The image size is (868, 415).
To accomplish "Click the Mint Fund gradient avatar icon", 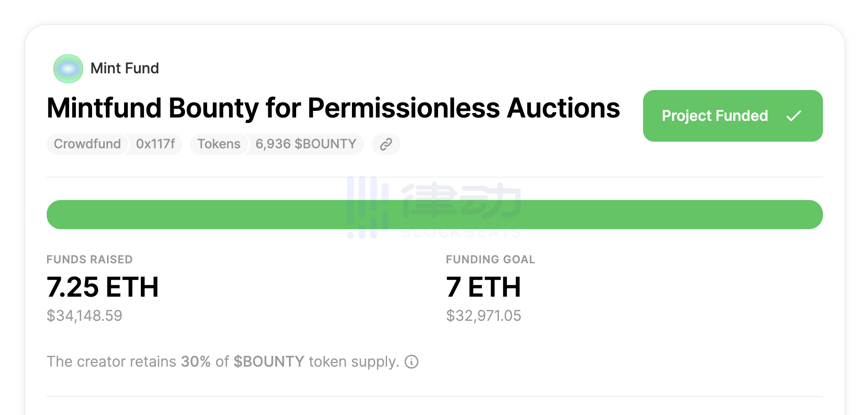I will [68, 69].
